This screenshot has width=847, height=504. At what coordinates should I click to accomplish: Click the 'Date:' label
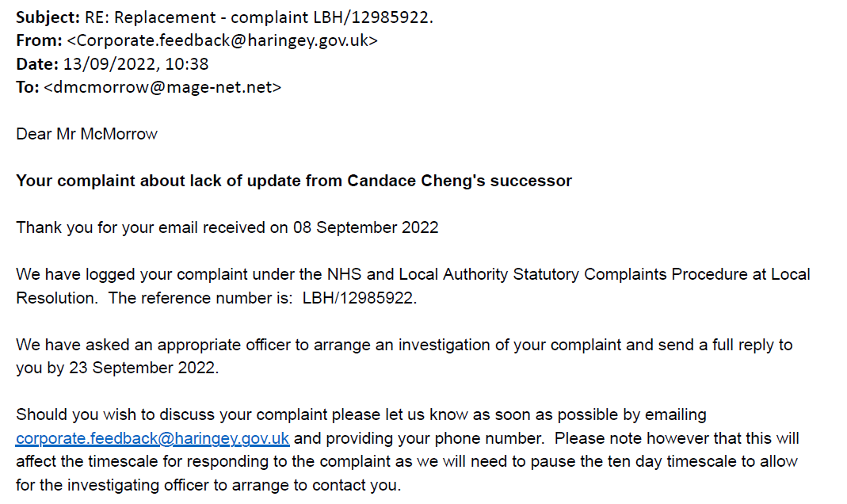pyautogui.click(x=37, y=63)
